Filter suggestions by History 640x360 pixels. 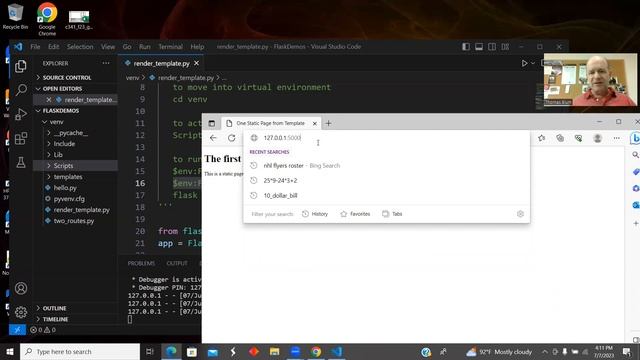click(x=315, y=214)
